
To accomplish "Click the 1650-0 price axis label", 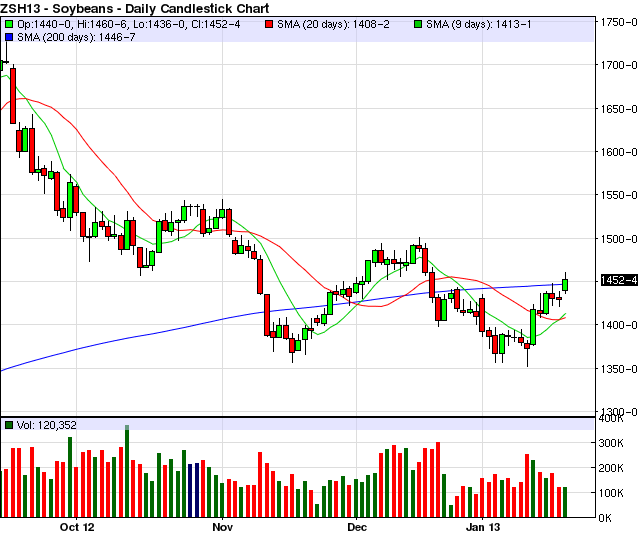I will click(619, 109).
